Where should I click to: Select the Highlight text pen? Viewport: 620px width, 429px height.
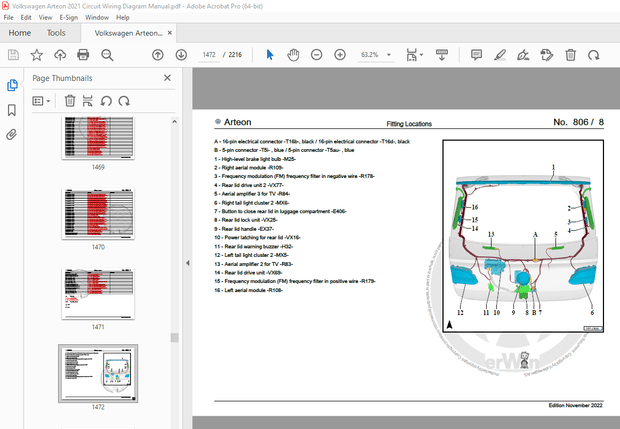500,55
